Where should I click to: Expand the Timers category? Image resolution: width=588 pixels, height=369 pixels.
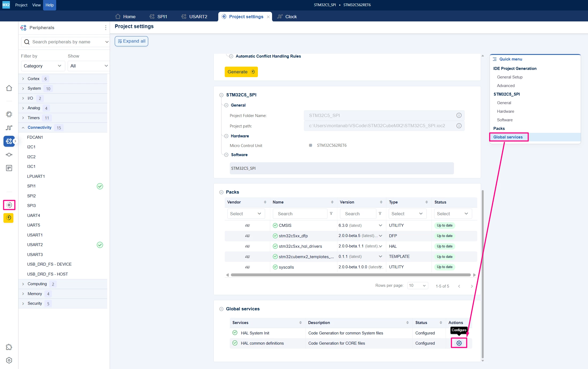pos(23,118)
